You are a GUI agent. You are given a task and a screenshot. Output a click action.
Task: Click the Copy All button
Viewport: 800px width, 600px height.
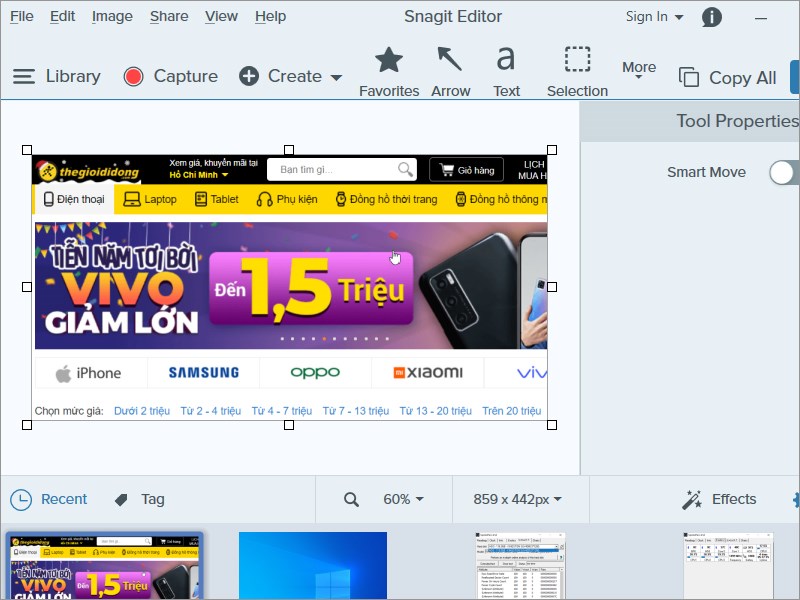click(728, 78)
